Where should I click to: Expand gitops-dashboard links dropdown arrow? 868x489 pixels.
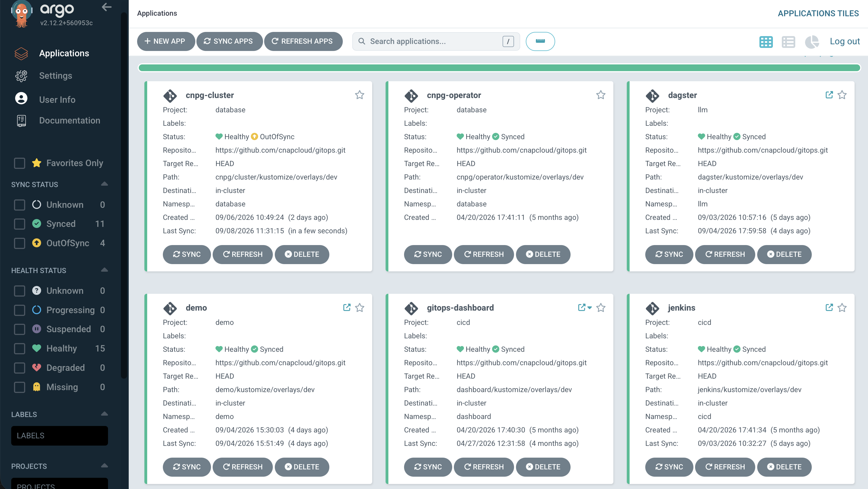[589, 308]
